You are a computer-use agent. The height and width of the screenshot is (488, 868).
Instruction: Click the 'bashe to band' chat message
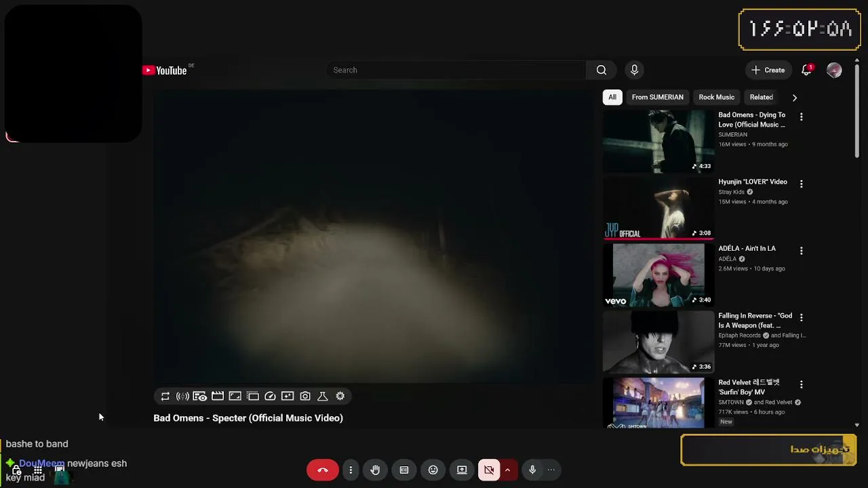37,444
